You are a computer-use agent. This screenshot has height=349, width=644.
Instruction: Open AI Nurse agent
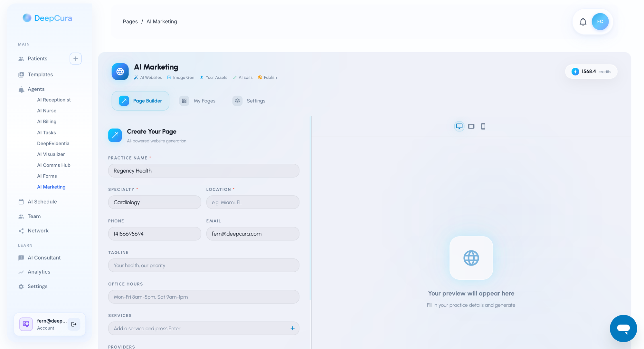(x=47, y=111)
